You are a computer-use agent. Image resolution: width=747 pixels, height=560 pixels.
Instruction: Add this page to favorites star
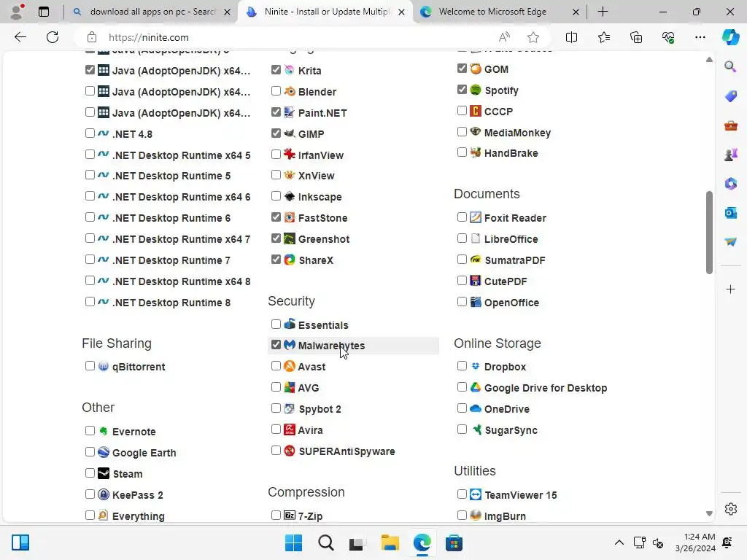click(533, 37)
